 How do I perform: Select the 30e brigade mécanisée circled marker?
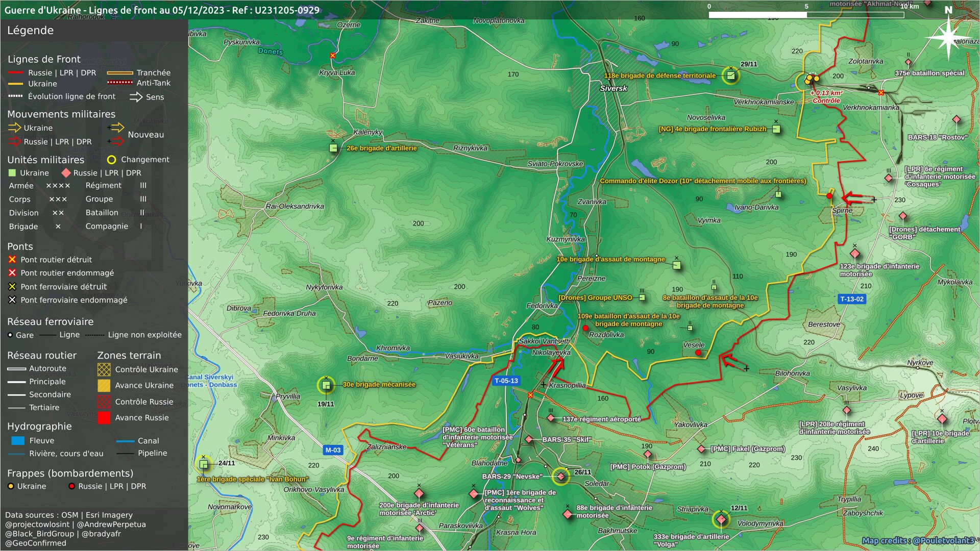[326, 385]
